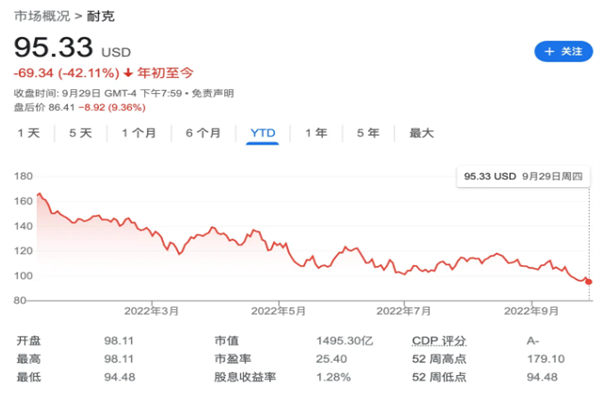
Task: Choose the 5 年 range tab
Action: 368,133
